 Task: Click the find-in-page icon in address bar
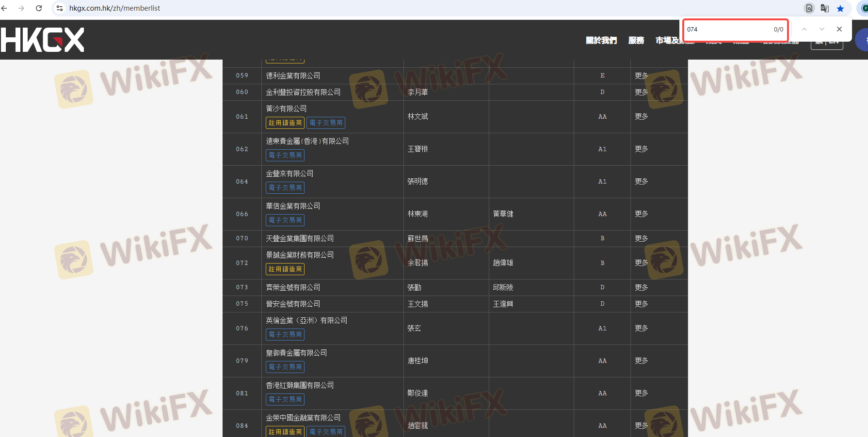point(809,8)
